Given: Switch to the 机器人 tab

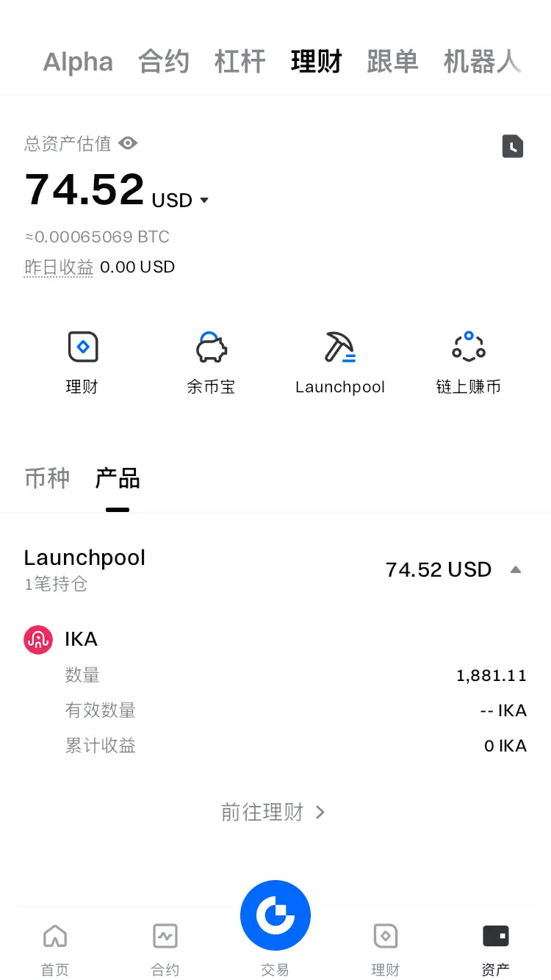Looking at the screenshot, I should (482, 62).
